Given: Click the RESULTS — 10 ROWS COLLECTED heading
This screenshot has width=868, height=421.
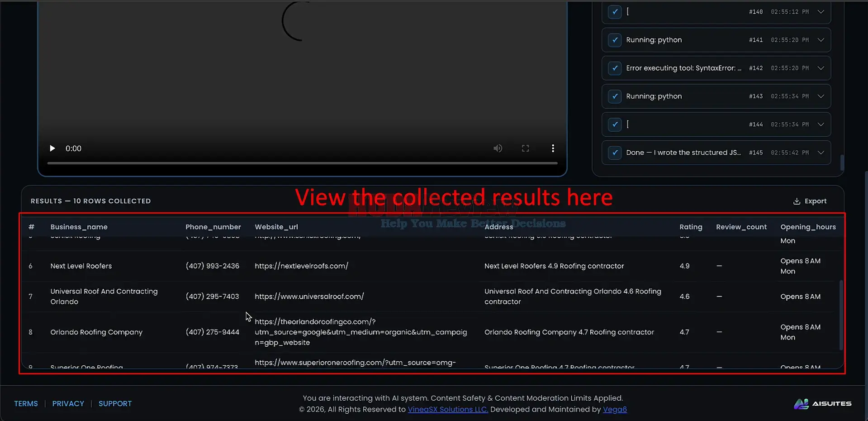Looking at the screenshot, I should click(90, 201).
